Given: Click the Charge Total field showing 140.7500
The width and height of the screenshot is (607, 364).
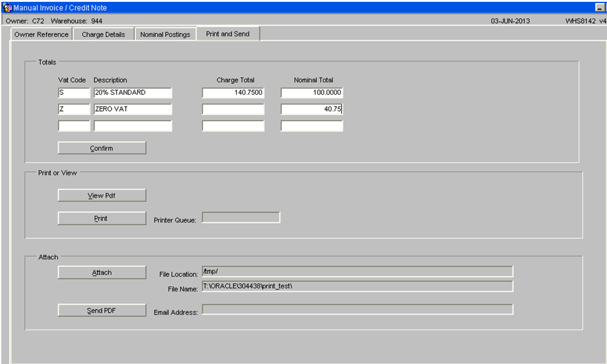Looking at the screenshot, I should (233, 93).
